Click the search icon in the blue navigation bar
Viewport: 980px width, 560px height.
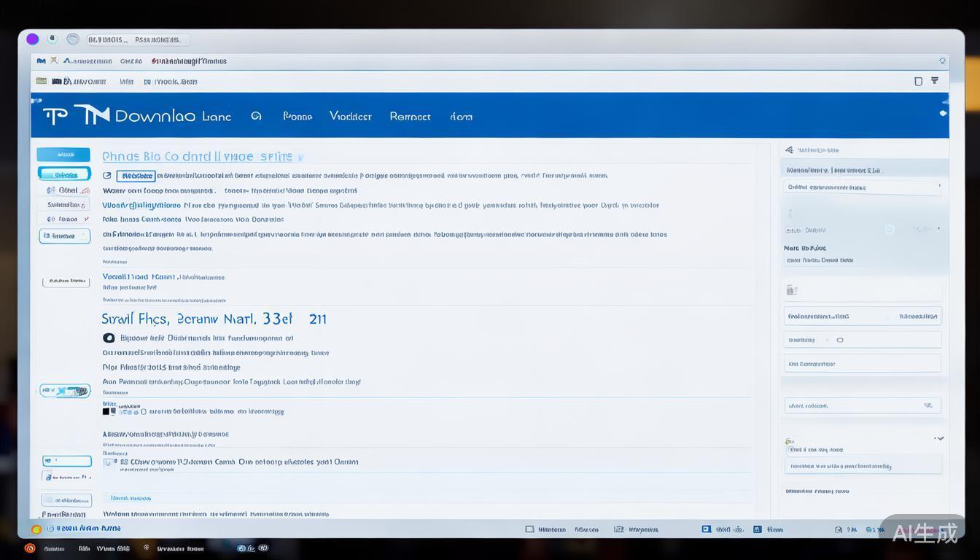(256, 116)
